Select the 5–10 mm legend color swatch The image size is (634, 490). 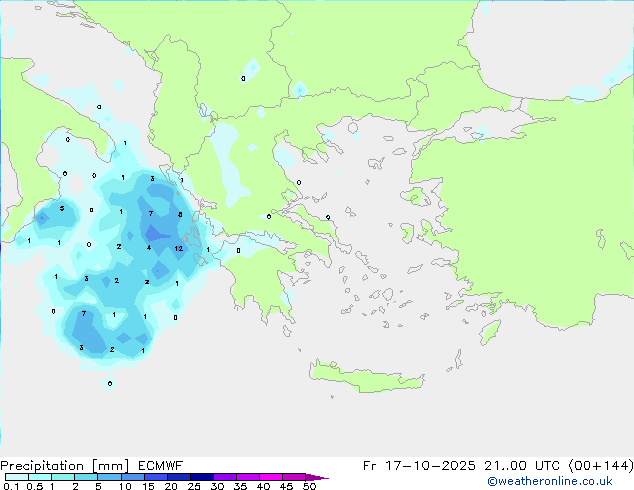tap(109, 477)
